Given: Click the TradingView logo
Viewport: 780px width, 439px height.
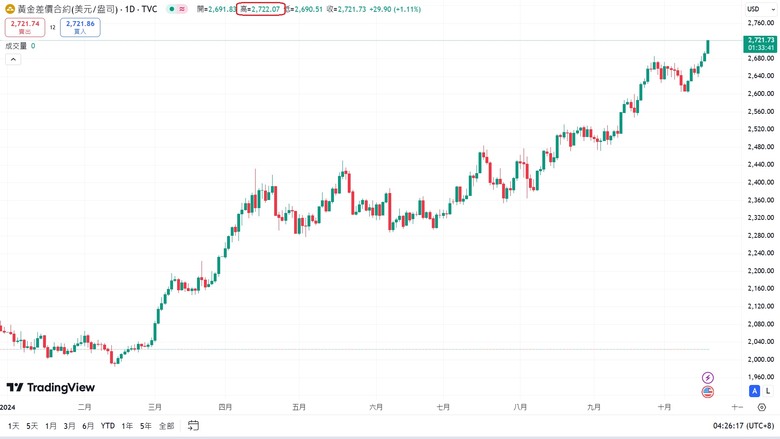Looking at the screenshot, I should click(51, 387).
